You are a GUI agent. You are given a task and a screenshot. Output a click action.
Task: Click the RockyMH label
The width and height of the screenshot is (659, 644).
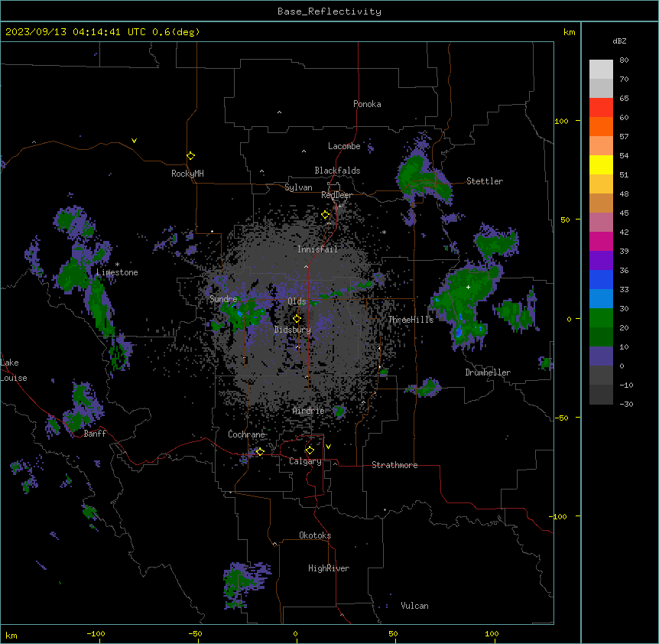(x=187, y=173)
